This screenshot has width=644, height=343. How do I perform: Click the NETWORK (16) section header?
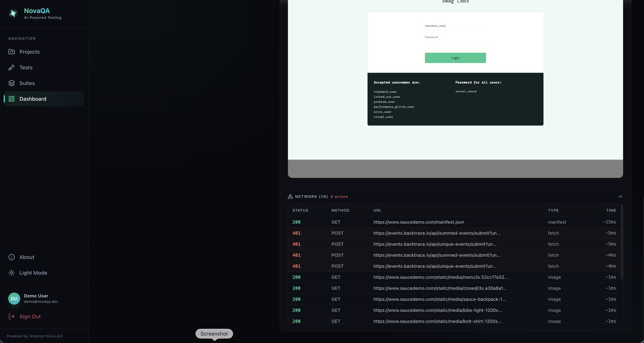(x=311, y=197)
